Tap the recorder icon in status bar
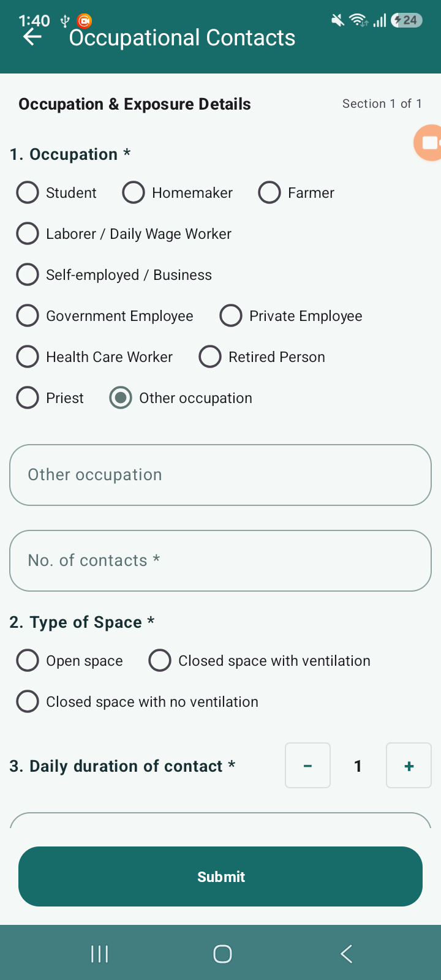Viewport: 441px width, 980px height. pyautogui.click(x=85, y=21)
